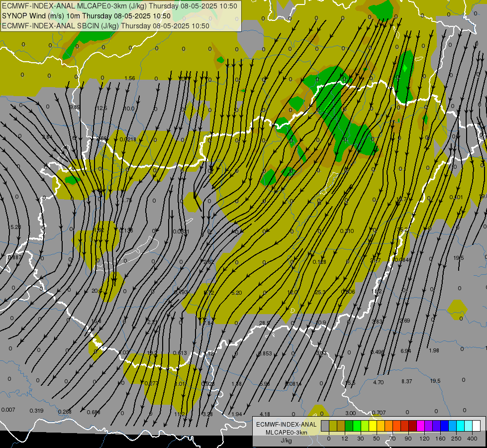Pick the yellow swatch in the color scale
Screen dimensions: 487x448
coord(373,426)
